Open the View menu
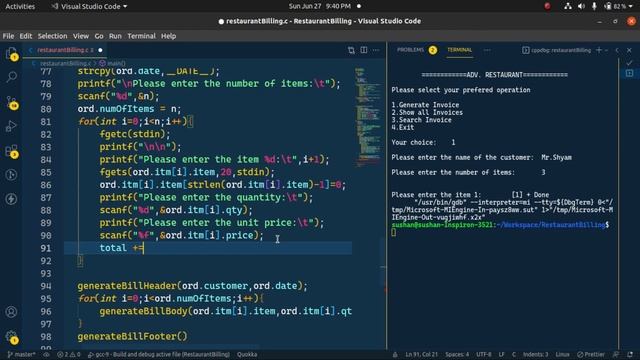640x360 pixels. 81,36
